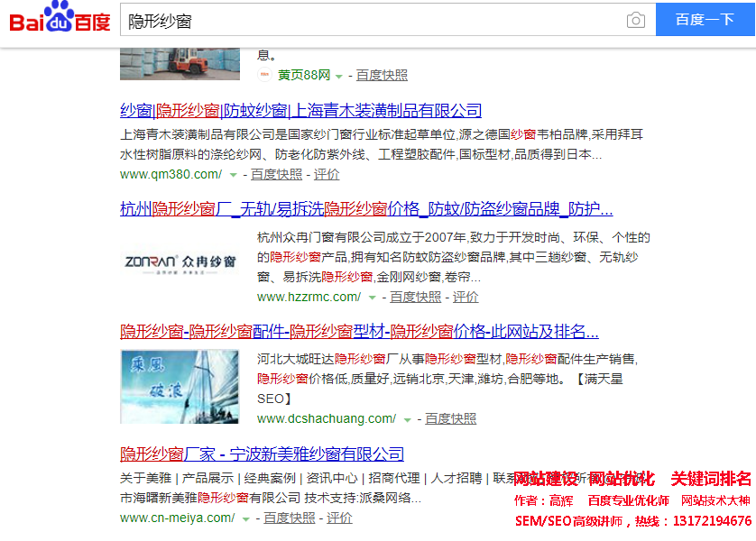Open 百度快照 for www.dcshachuang.com result

pyautogui.click(x=450, y=418)
